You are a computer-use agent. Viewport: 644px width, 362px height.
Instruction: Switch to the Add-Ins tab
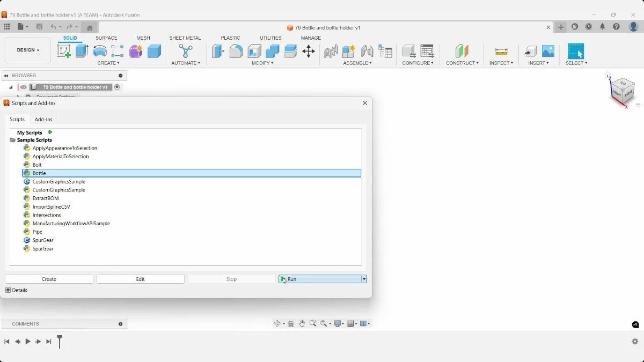point(43,120)
